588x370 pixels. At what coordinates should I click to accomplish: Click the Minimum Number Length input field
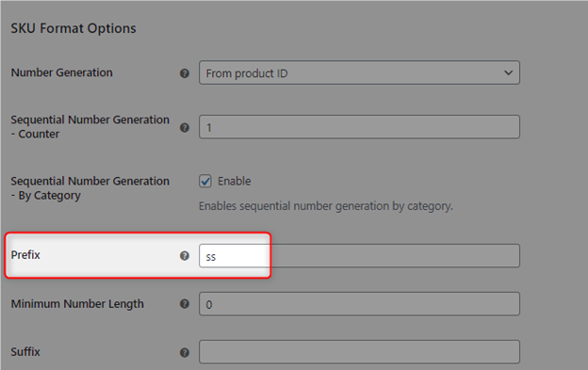tap(359, 304)
